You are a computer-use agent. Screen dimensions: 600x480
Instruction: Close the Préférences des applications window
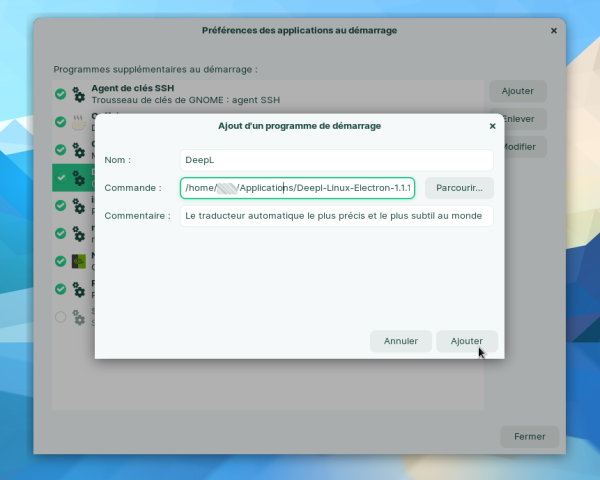[x=554, y=31]
